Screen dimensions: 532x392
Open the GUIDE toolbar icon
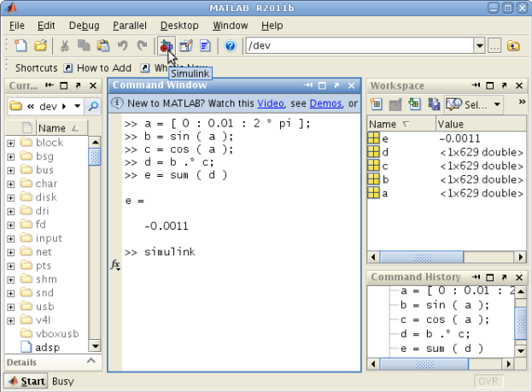click(x=186, y=45)
